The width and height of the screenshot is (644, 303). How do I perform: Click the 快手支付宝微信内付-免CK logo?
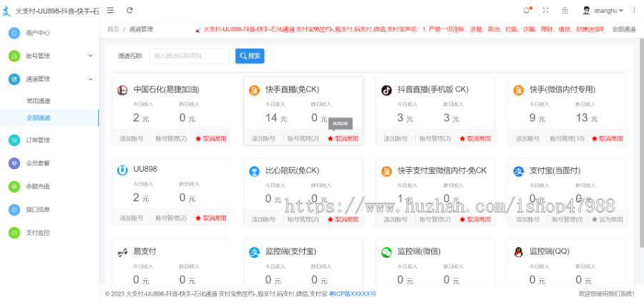tap(386, 171)
